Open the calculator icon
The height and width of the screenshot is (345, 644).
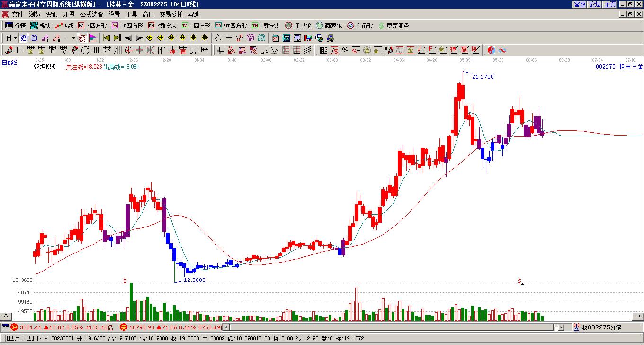coord(286,38)
